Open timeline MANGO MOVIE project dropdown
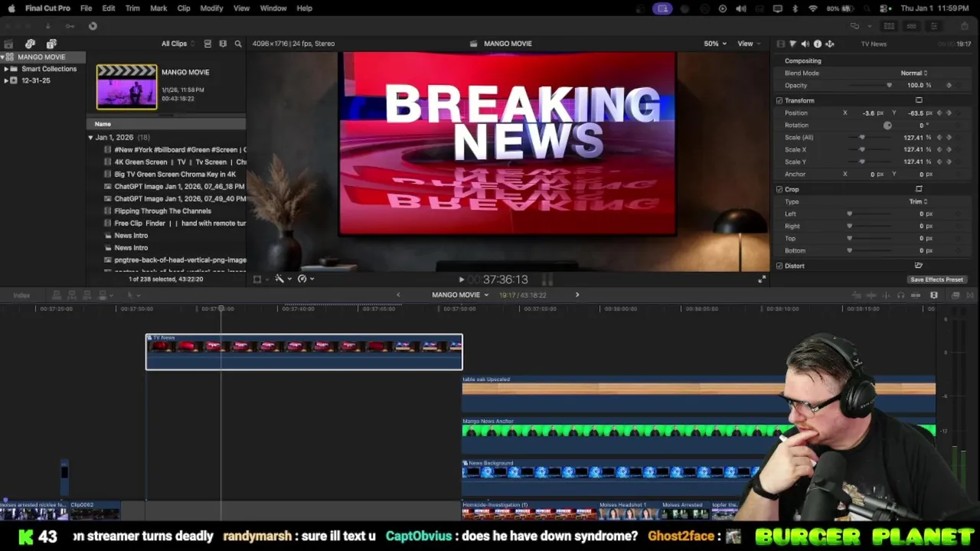The image size is (980, 551). (460, 295)
